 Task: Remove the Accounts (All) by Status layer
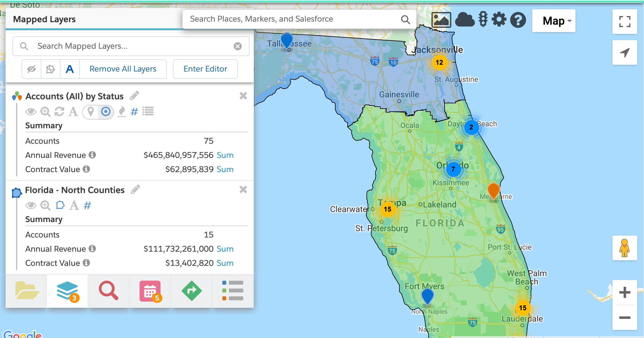243,96
